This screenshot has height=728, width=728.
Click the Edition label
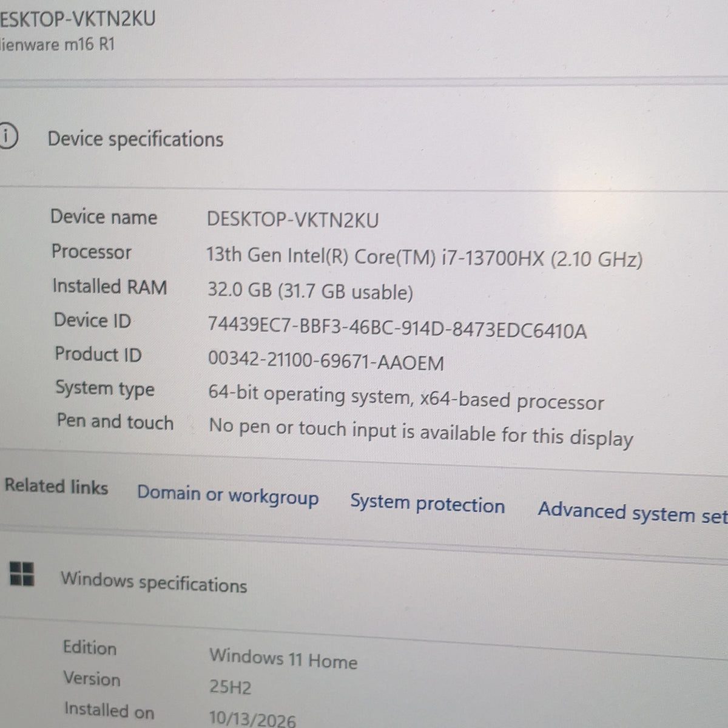pos(90,647)
